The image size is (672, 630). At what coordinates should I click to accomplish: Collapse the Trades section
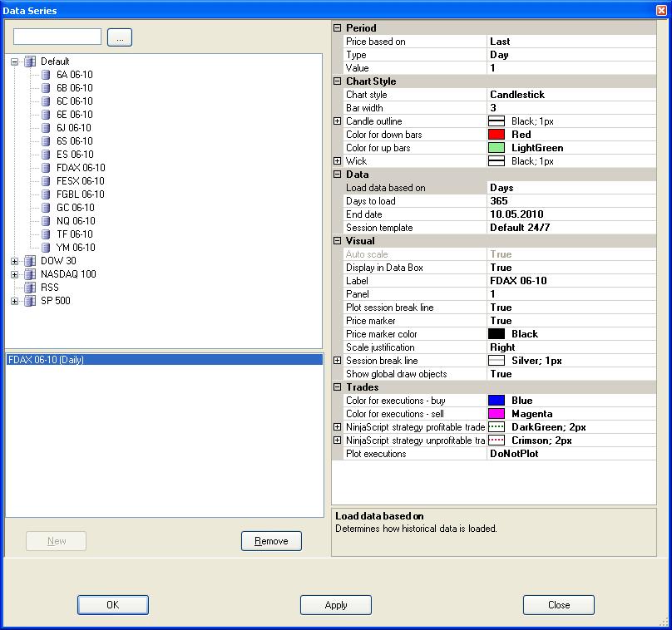click(338, 387)
